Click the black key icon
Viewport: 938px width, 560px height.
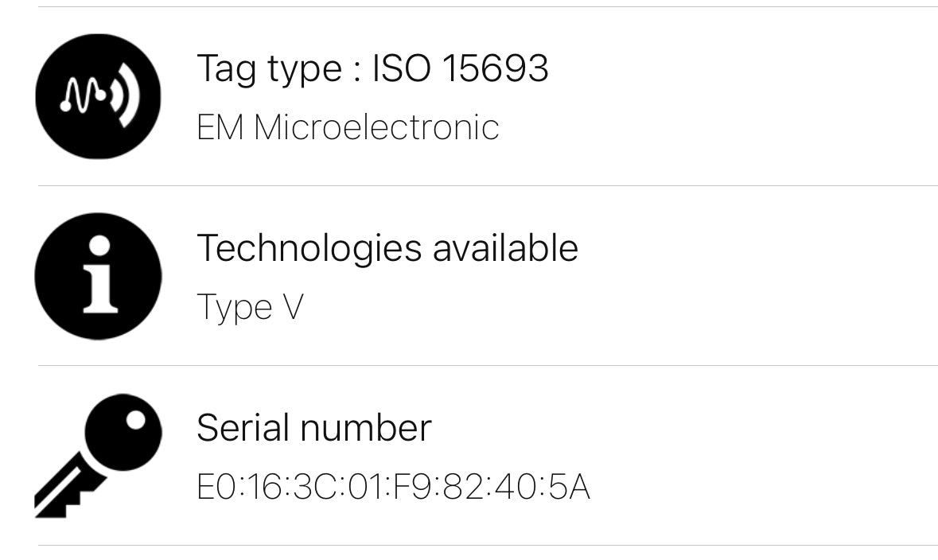pos(98,456)
